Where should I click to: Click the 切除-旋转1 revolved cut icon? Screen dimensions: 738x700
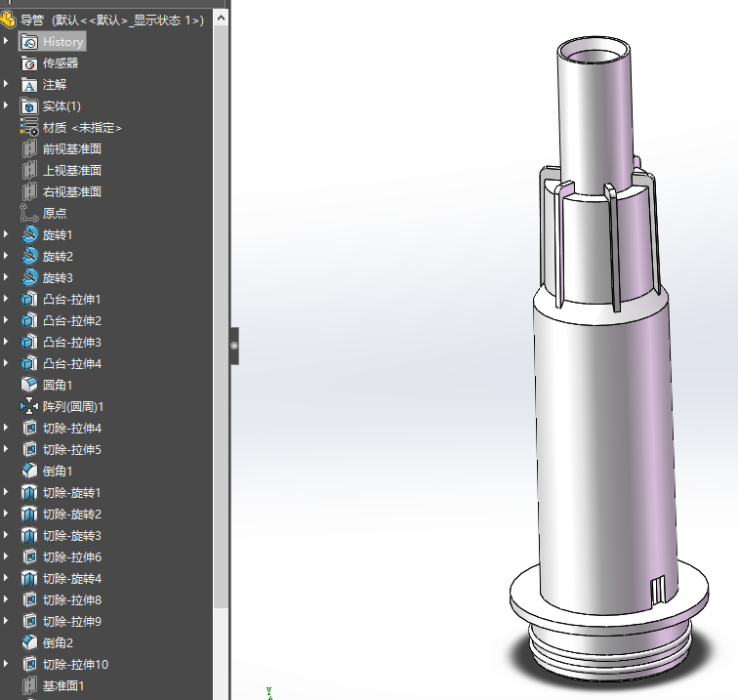(x=29, y=493)
